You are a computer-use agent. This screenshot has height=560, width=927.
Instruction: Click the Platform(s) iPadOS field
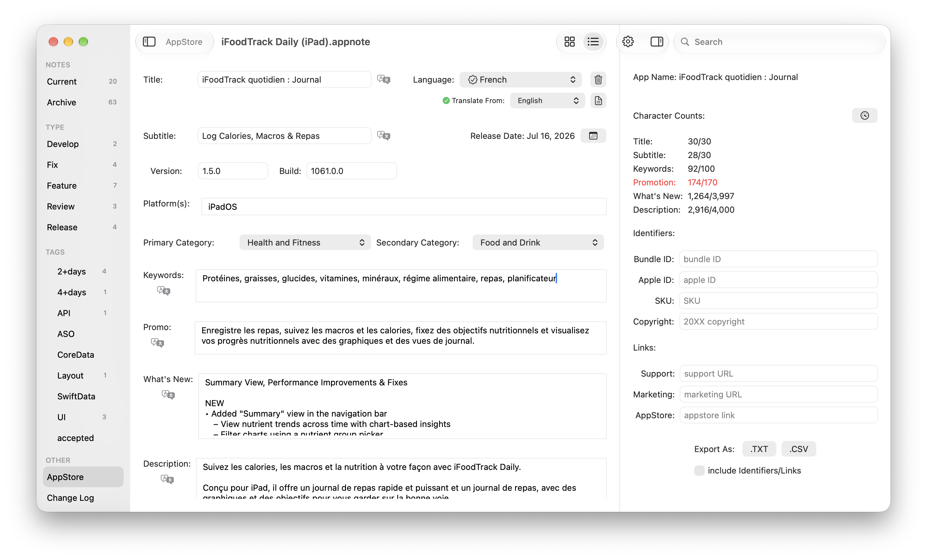click(x=404, y=207)
